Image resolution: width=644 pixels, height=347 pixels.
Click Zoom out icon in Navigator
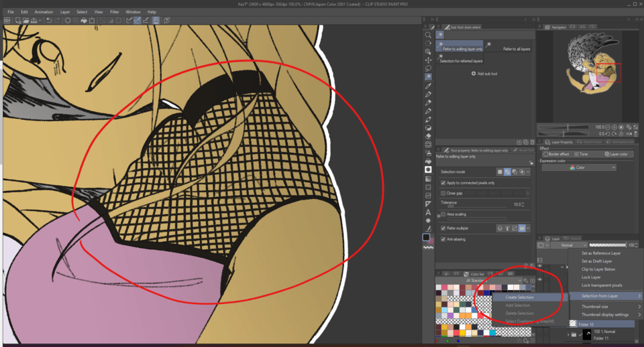click(608, 127)
